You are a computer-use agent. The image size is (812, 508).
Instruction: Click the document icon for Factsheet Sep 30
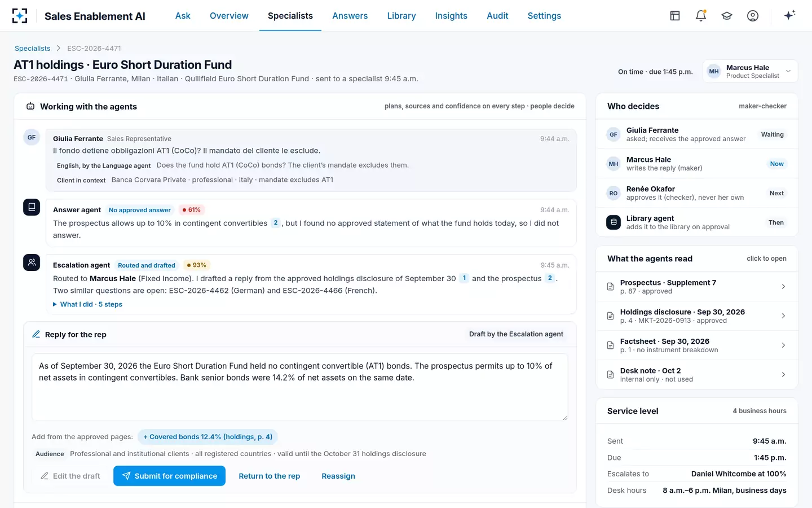coord(610,345)
